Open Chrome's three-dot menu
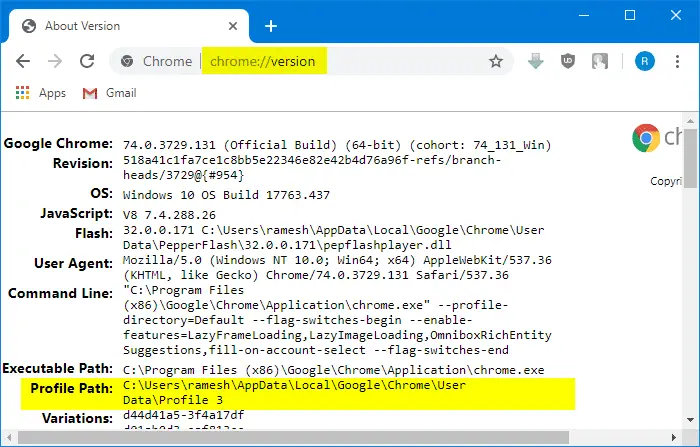 677,61
